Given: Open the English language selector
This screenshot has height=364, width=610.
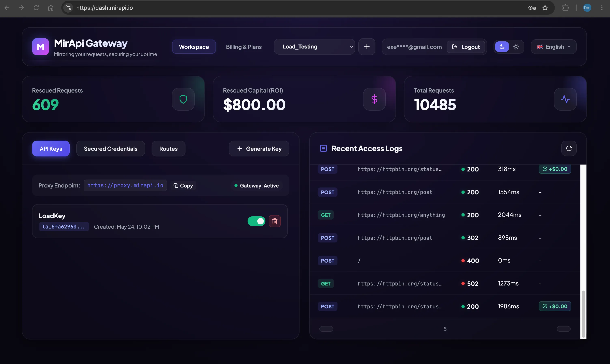Looking at the screenshot, I should (554, 47).
